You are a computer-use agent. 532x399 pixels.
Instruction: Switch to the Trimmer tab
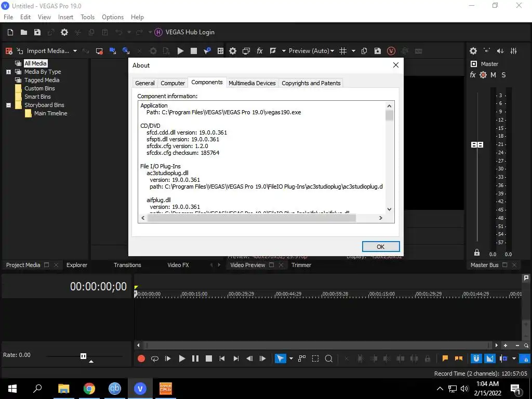coord(301,265)
